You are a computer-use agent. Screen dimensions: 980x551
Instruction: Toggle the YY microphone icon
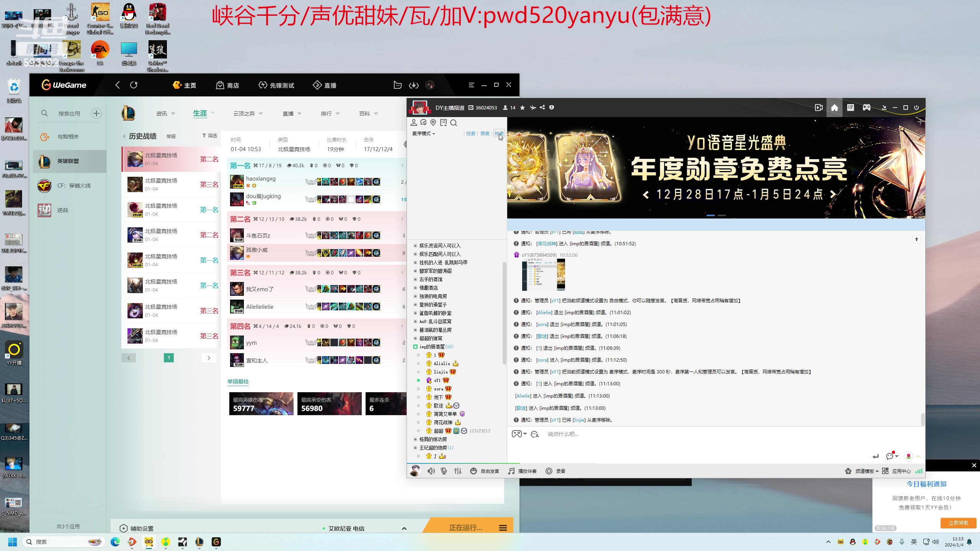coord(444,471)
